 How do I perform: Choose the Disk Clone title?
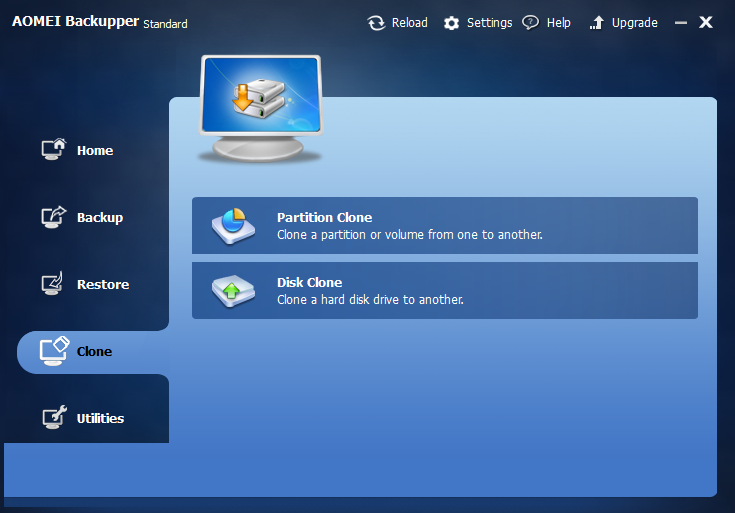[x=309, y=282]
